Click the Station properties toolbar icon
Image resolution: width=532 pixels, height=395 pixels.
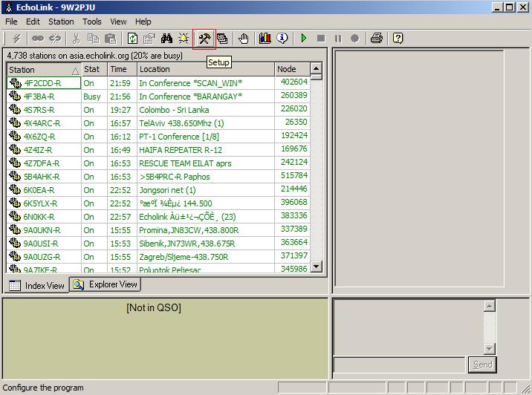[x=149, y=39]
